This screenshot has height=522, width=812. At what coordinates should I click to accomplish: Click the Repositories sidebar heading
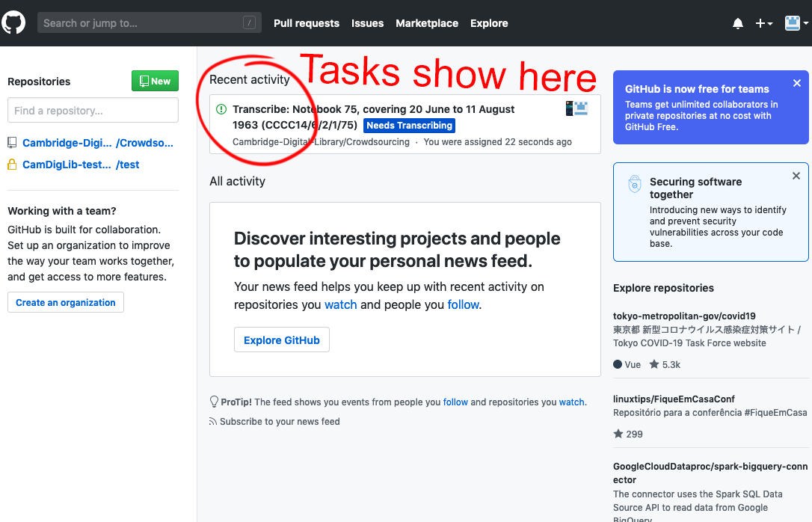(39, 82)
